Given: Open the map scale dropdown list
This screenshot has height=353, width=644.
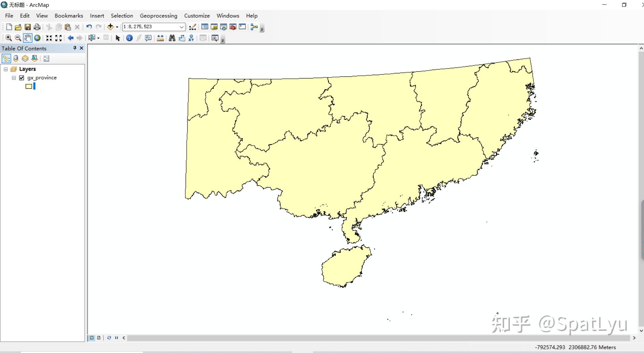Looking at the screenshot, I should (x=182, y=27).
